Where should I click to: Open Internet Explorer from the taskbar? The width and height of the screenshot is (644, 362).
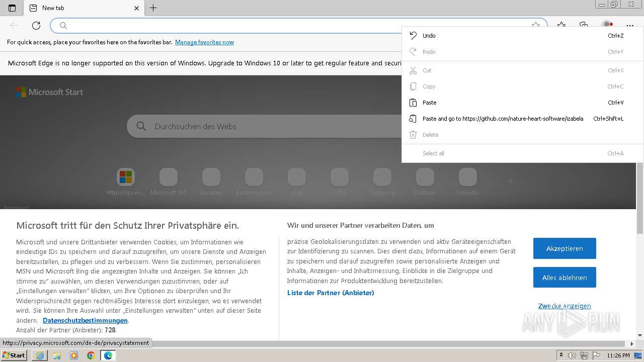[x=40, y=355]
